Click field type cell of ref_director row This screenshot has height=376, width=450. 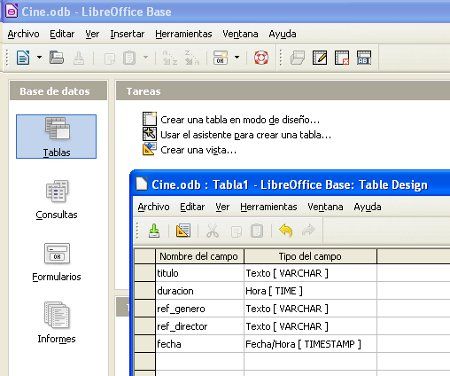tap(310, 326)
